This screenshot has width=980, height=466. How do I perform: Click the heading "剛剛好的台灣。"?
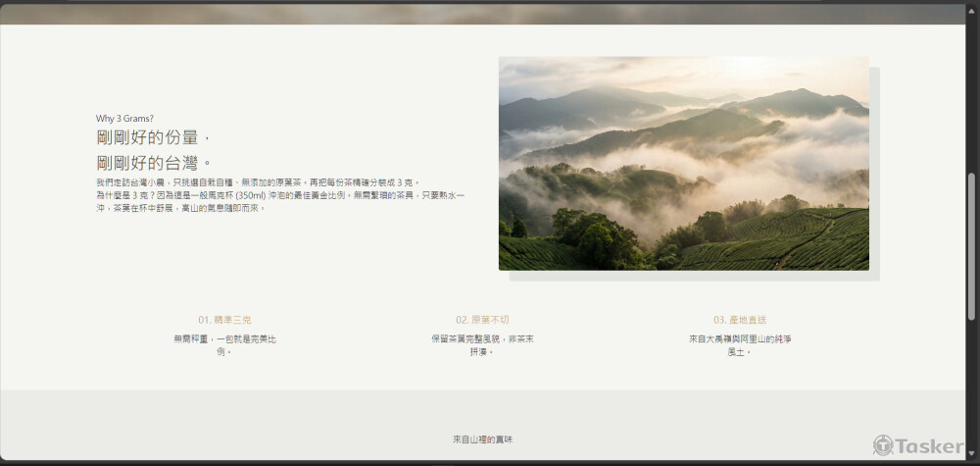155,163
